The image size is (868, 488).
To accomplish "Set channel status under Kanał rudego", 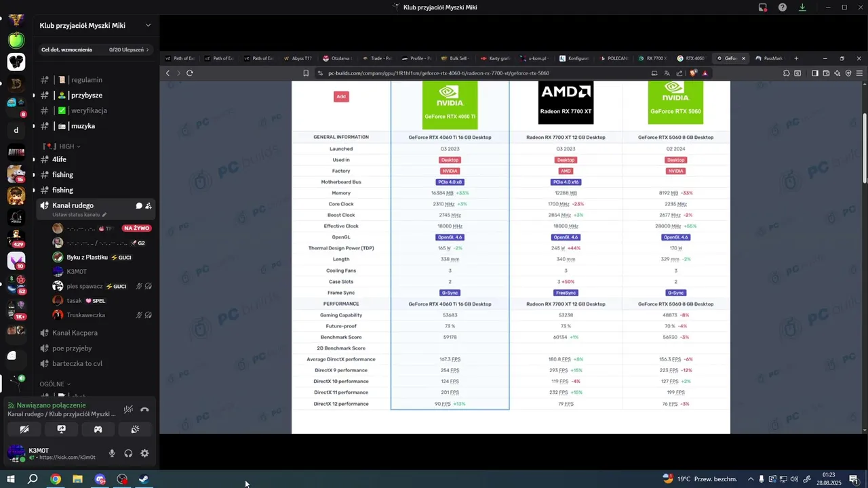I will (x=79, y=214).
